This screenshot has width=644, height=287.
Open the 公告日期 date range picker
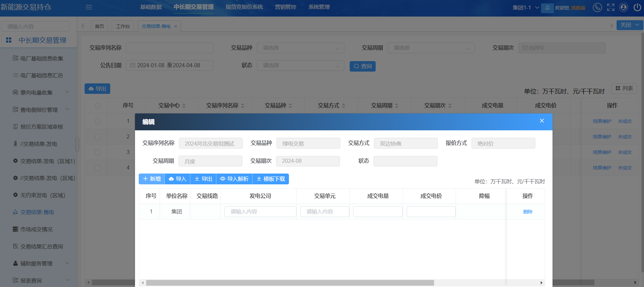click(x=169, y=66)
